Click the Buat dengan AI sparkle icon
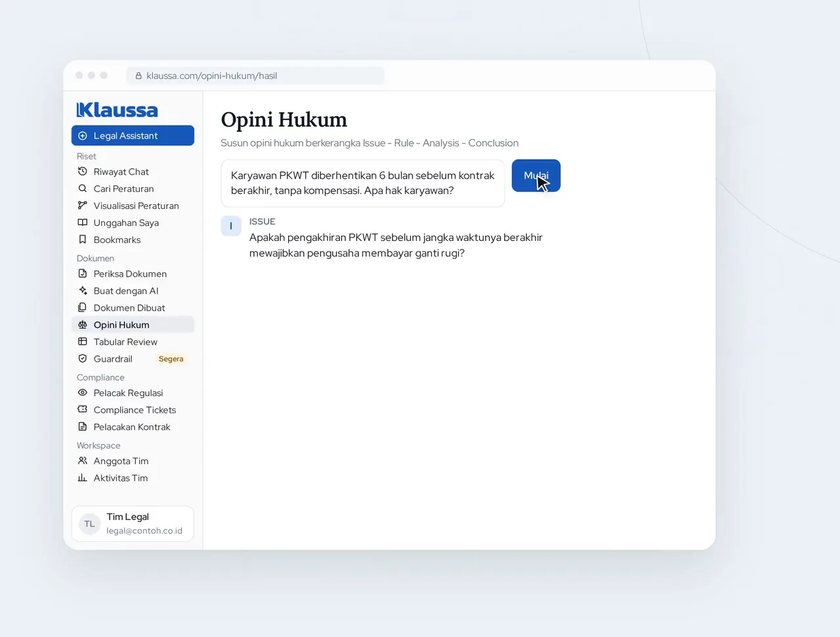 point(83,291)
